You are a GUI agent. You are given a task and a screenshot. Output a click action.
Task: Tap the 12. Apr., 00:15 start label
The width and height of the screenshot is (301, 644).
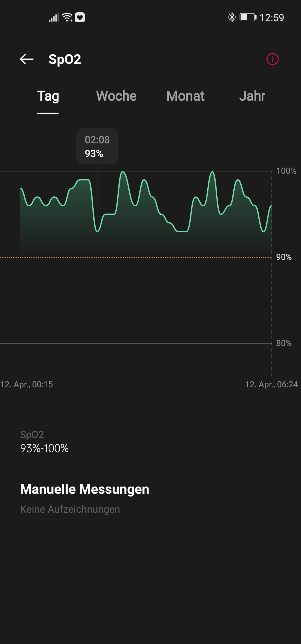[26, 384]
